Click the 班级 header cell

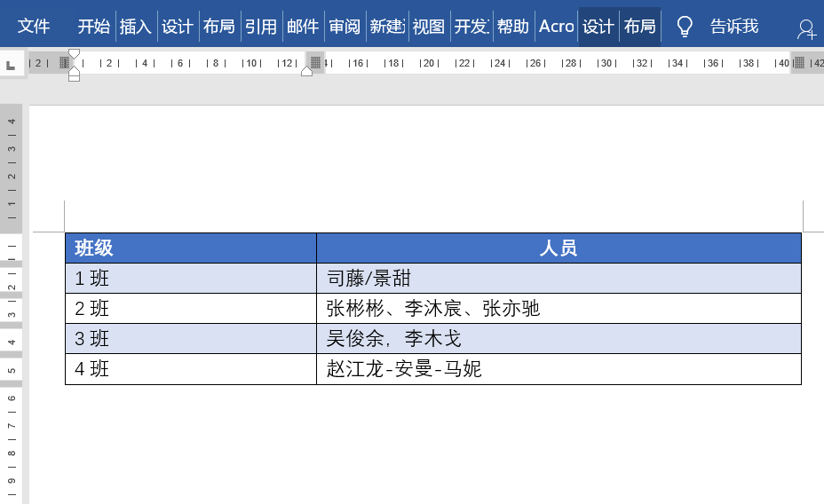(x=191, y=248)
